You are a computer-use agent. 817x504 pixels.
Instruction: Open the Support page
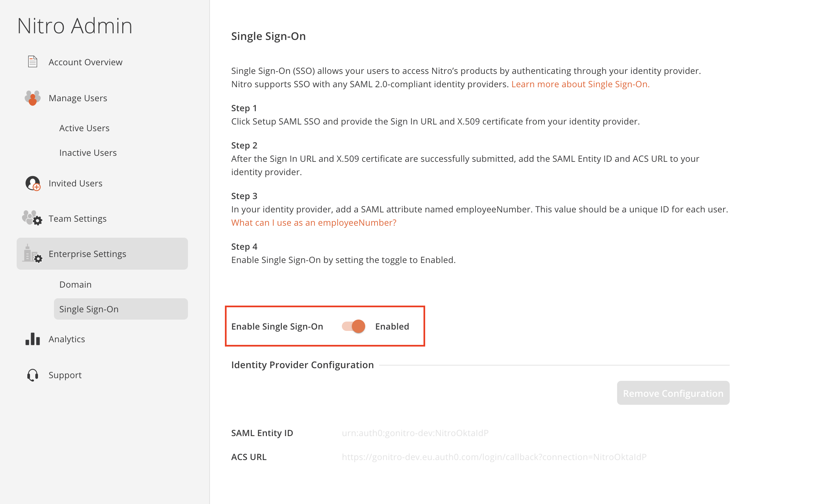pyautogui.click(x=65, y=375)
